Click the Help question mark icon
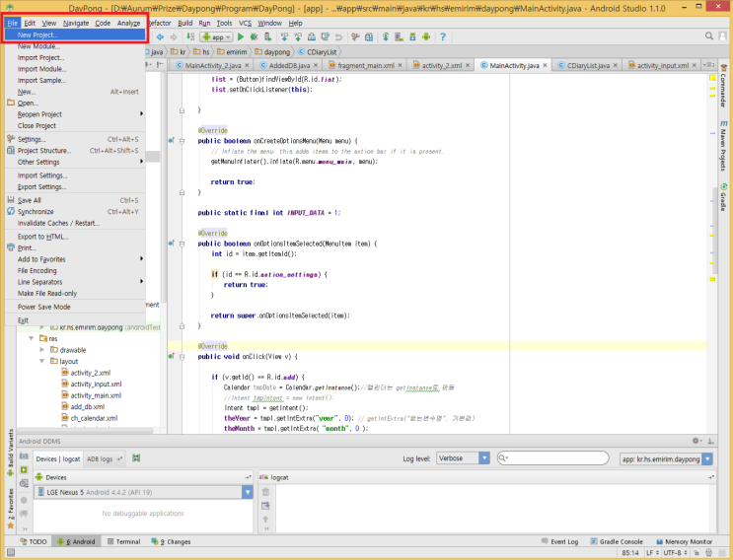The width and height of the screenshot is (733, 560). 443,36
